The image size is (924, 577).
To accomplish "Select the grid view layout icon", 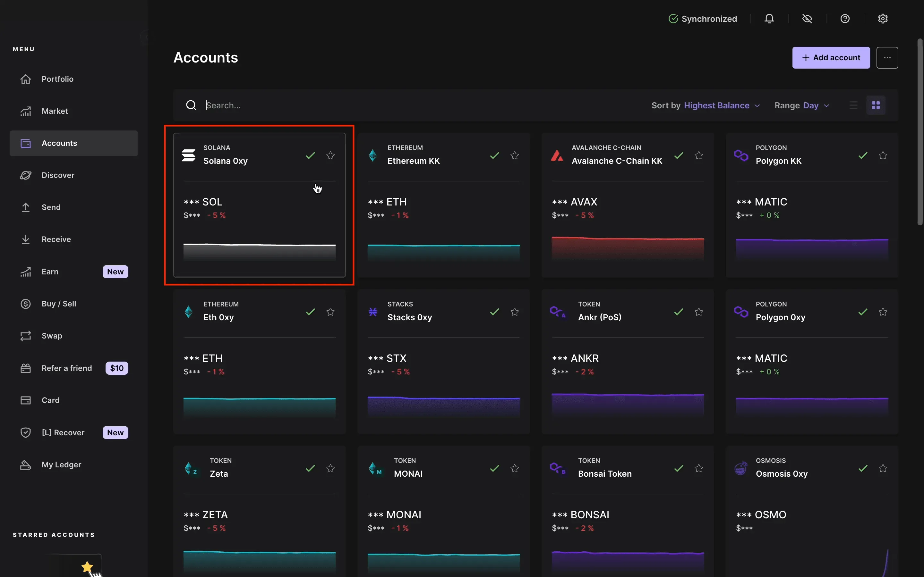I will tap(876, 105).
